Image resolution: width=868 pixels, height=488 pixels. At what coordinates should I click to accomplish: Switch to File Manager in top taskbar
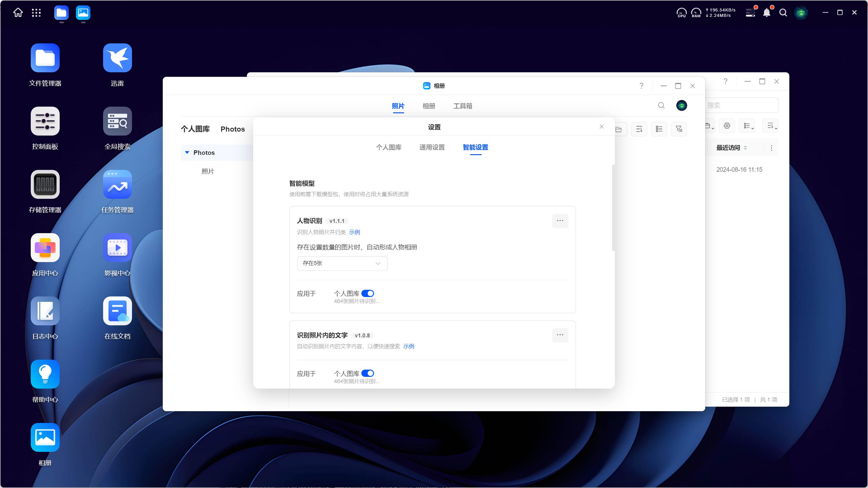click(61, 13)
